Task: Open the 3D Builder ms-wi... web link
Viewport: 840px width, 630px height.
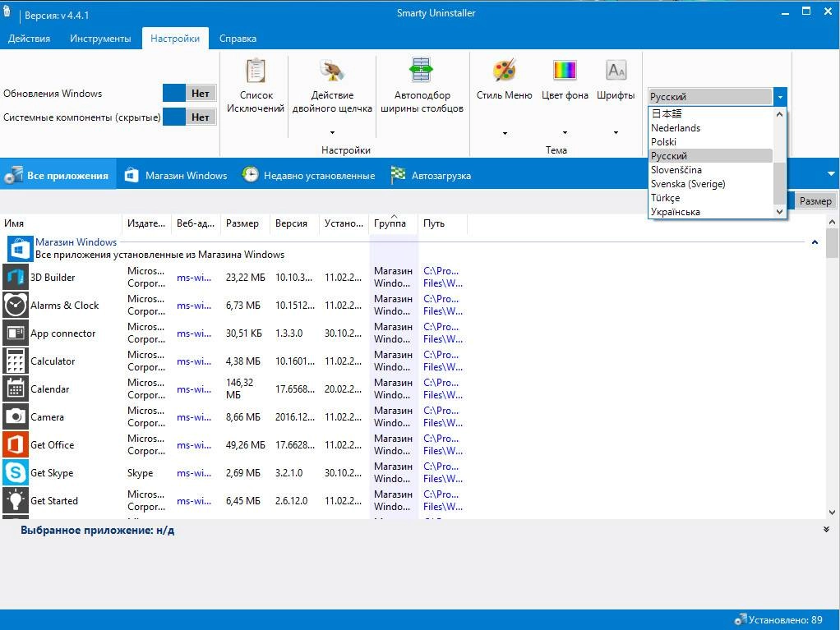Action: coord(194,278)
